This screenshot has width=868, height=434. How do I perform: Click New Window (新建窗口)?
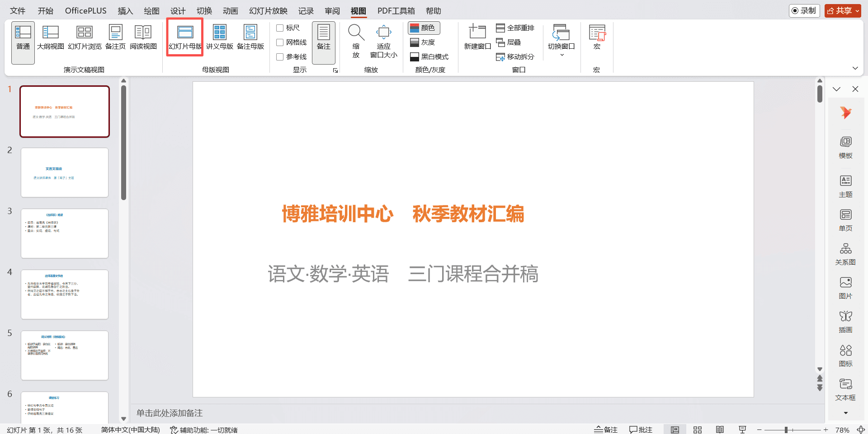coord(477,38)
